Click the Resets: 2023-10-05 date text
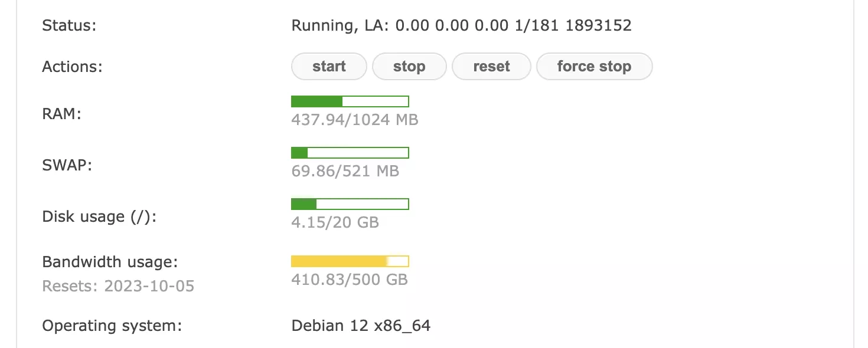868x348 pixels. [118, 287]
